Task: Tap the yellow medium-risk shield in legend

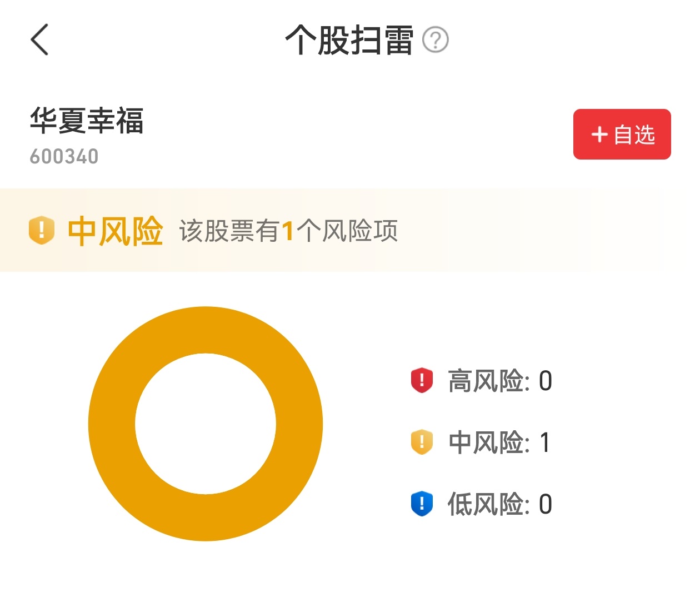Action: (x=422, y=442)
